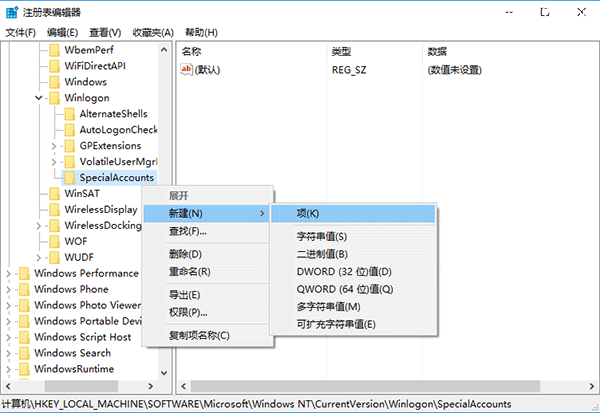Click the ab string icon of the default value
Image resolution: width=600 pixels, height=413 pixels.
pos(186,70)
